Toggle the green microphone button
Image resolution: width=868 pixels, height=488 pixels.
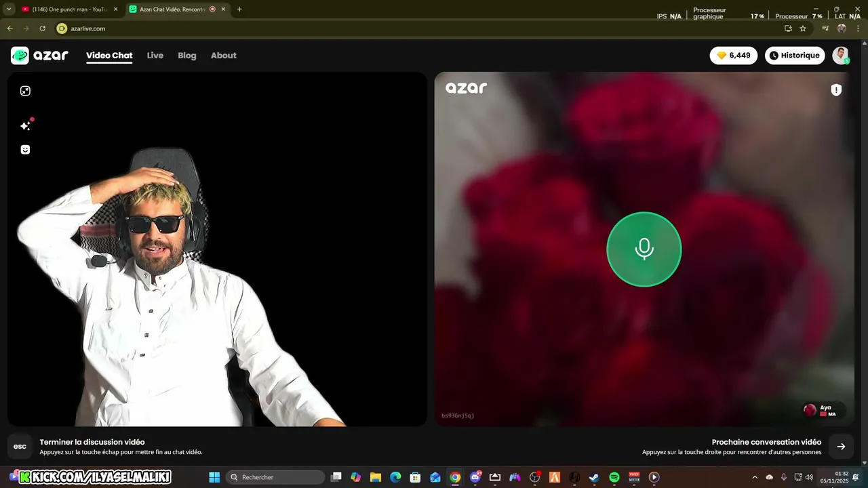[644, 249]
